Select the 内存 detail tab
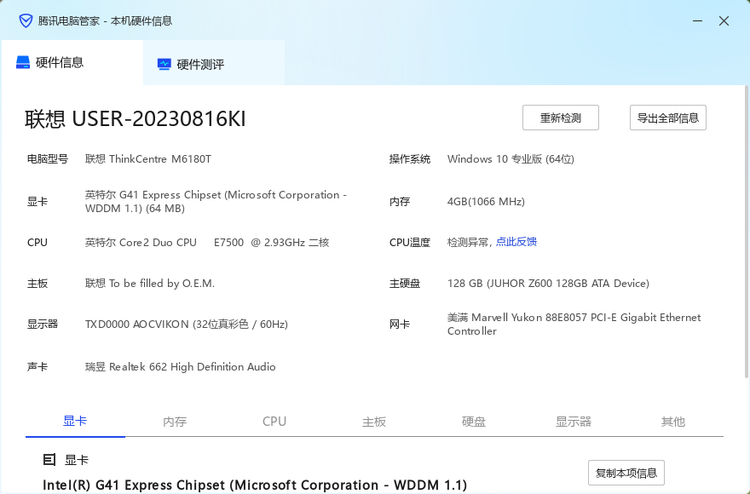750x494 pixels. pos(175,422)
